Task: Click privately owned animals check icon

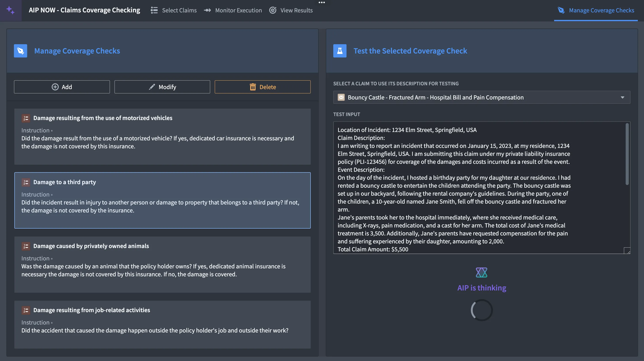Action: [26, 246]
